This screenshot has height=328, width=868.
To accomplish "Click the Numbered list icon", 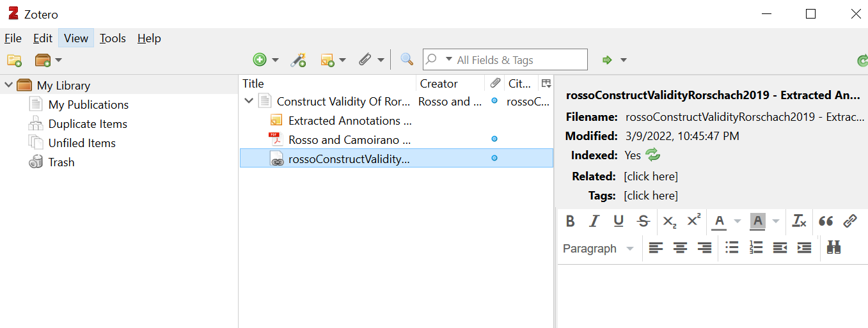I will pyautogui.click(x=756, y=248).
